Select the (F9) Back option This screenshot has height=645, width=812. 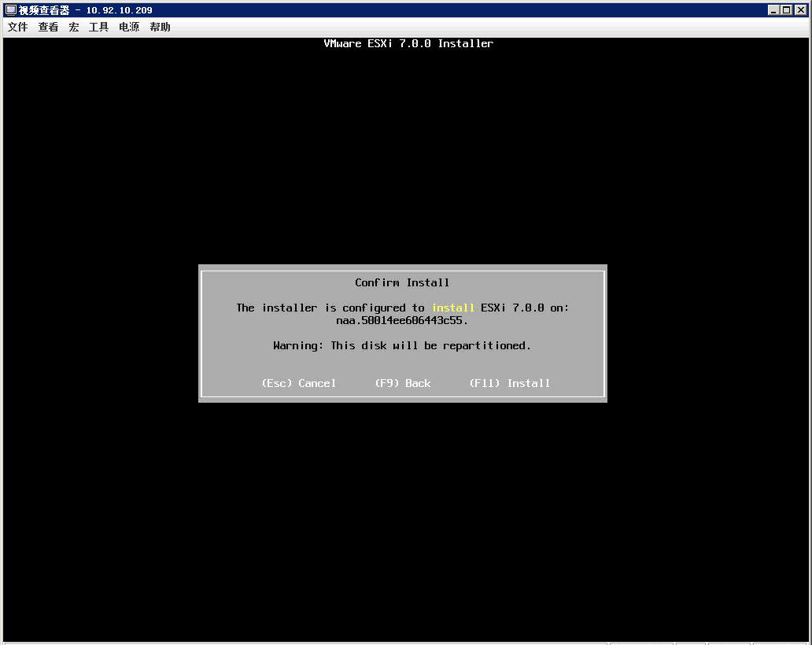pos(402,383)
